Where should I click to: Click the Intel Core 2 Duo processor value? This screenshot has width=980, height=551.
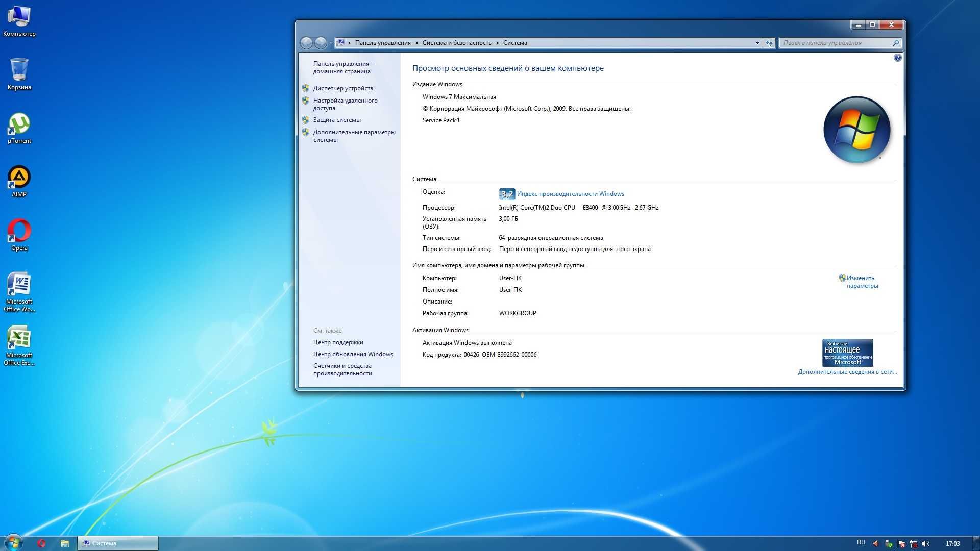pos(578,208)
